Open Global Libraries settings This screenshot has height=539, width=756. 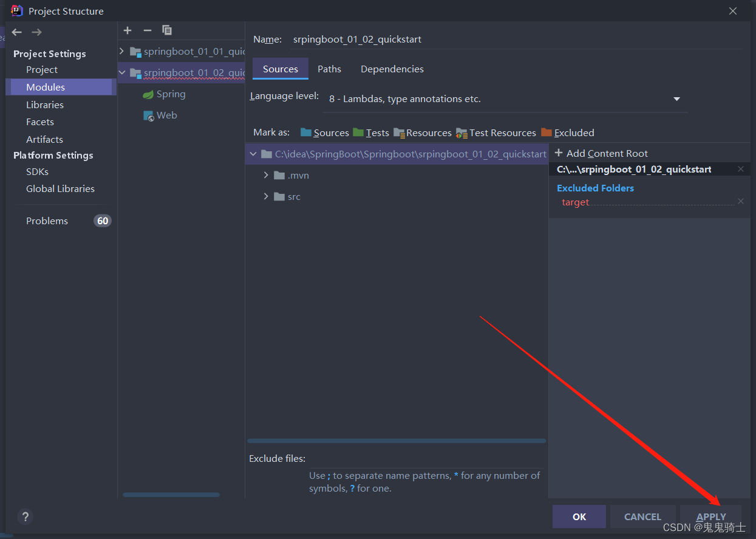point(60,189)
